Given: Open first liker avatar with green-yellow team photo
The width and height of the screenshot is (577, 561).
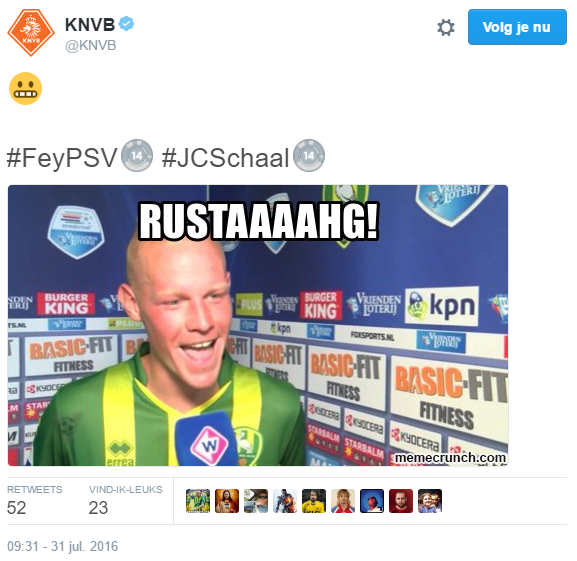Looking at the screenshot, I should [198, 501].
